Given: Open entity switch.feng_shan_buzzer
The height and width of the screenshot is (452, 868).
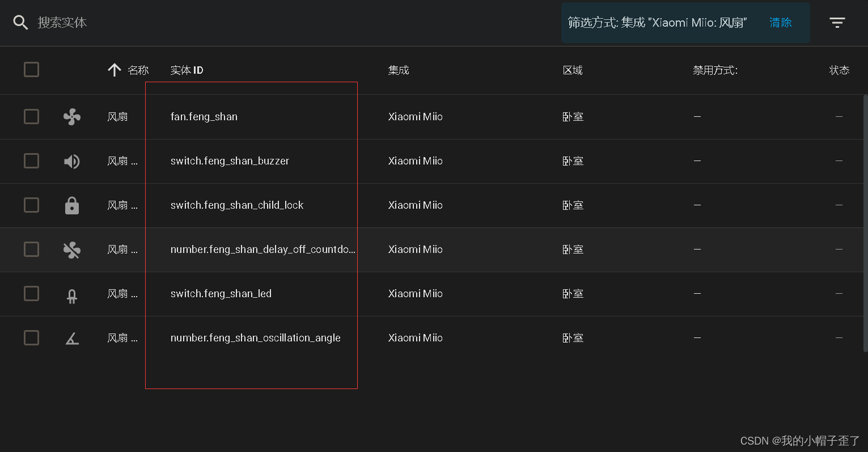Looking at the screenshot, I should click(x=230, y=161).
